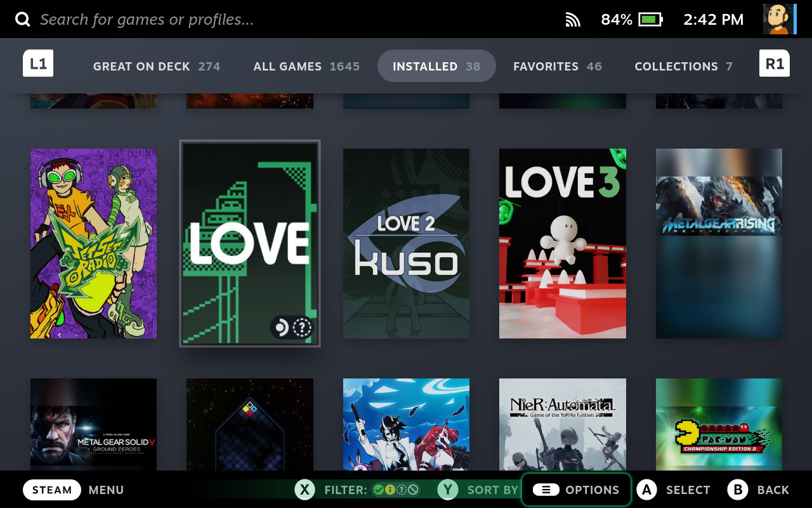812x508 pixels.
Task: Go to the Collections tab
Action: (x=683, y=66)
